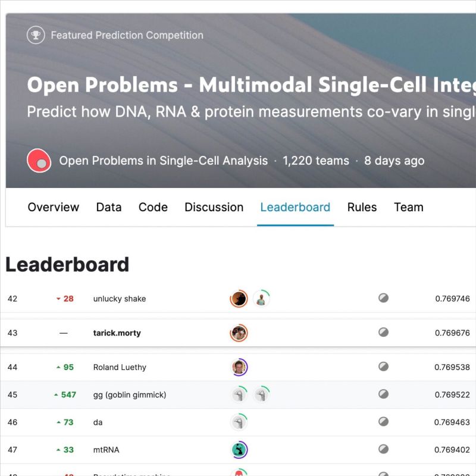Open second goblin gimmick team member avatar
Viewport: 476px width, 476px height.
(x=261, y=394)
